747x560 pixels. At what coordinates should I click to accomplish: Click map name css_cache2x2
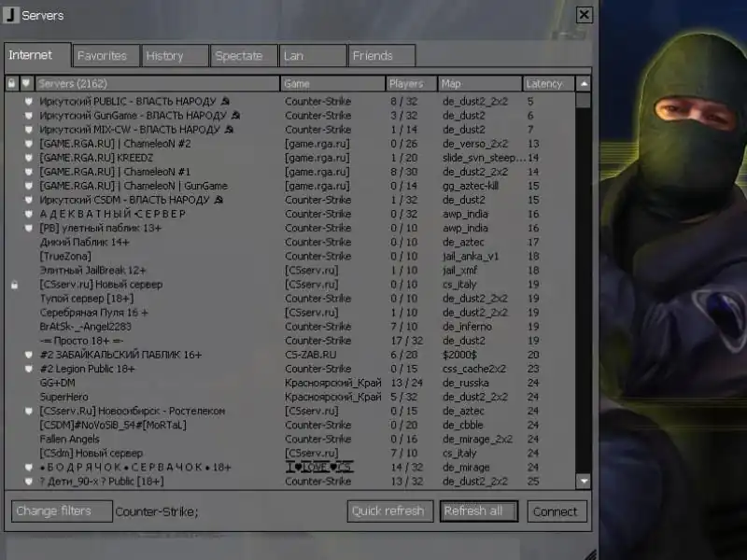(x=474, y=369)
